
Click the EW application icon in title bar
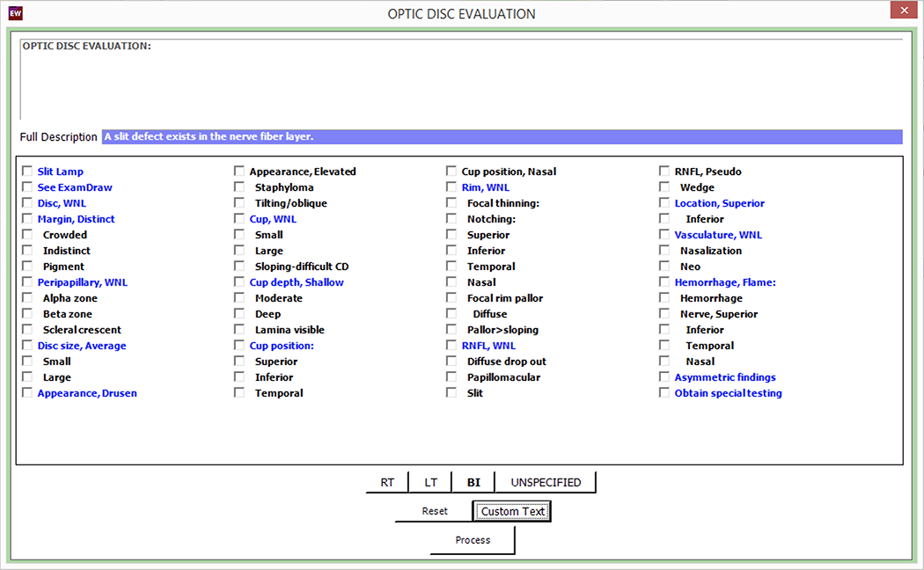click(15, 13)
